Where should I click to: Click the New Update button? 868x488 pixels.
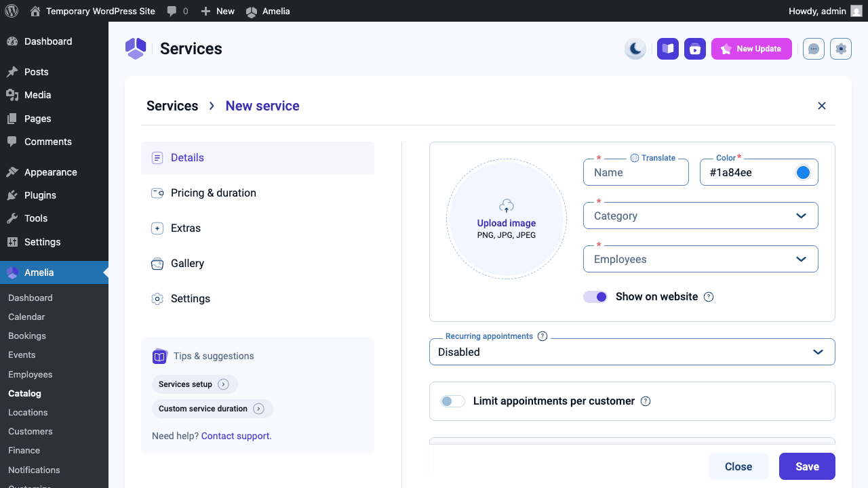[x=751, y=49]
